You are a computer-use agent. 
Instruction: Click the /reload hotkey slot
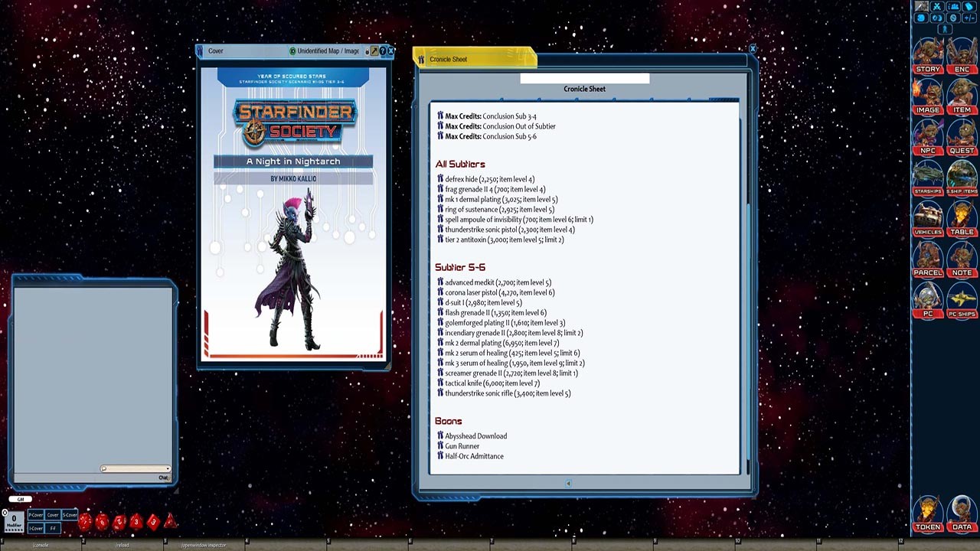[x=121, y=545]
